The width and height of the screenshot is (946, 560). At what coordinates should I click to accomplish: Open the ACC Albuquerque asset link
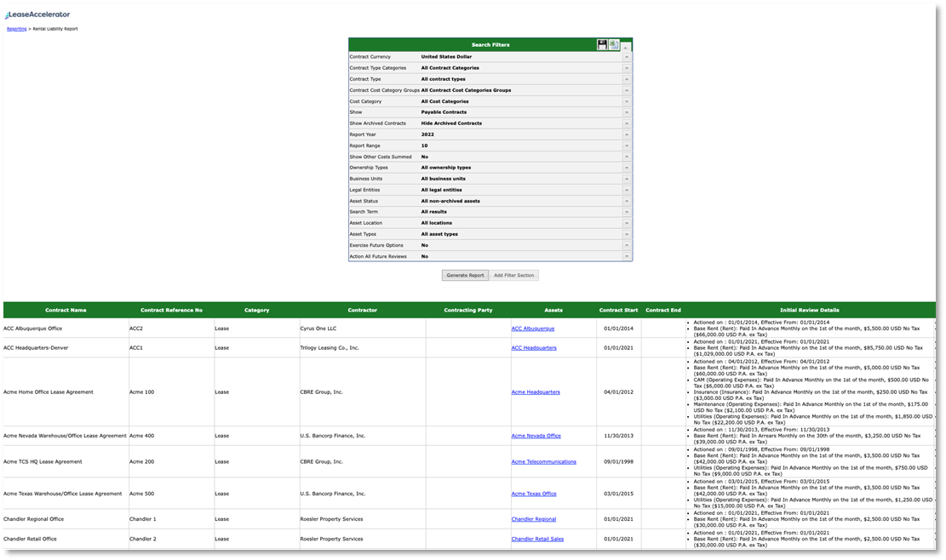(x=533, y=329)
